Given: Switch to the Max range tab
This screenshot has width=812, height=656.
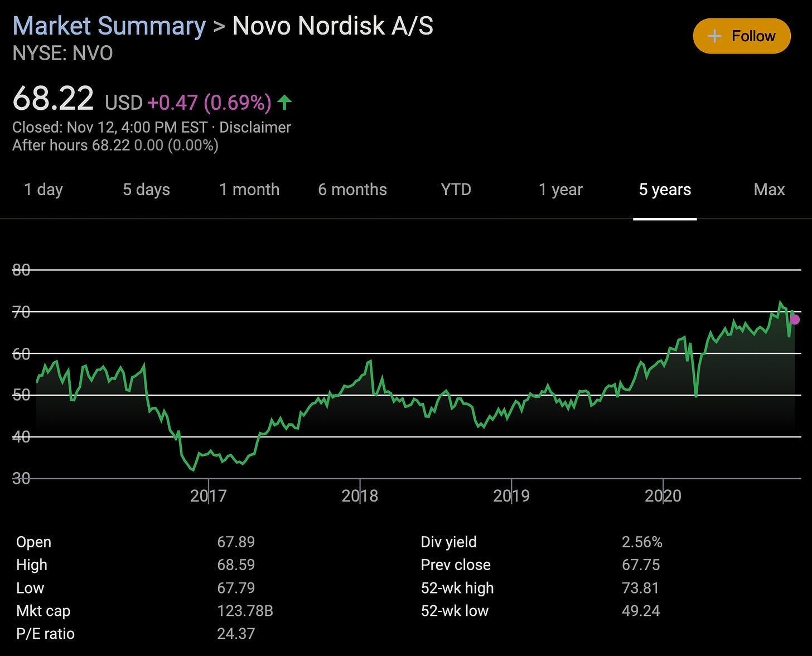Looking at the screenshot, I should 769,189.
